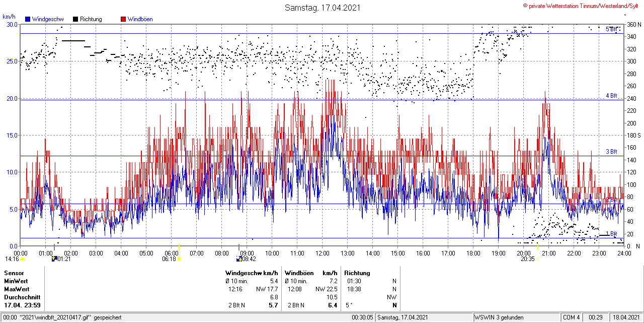Click the 01:30 direction time entry

354,281
